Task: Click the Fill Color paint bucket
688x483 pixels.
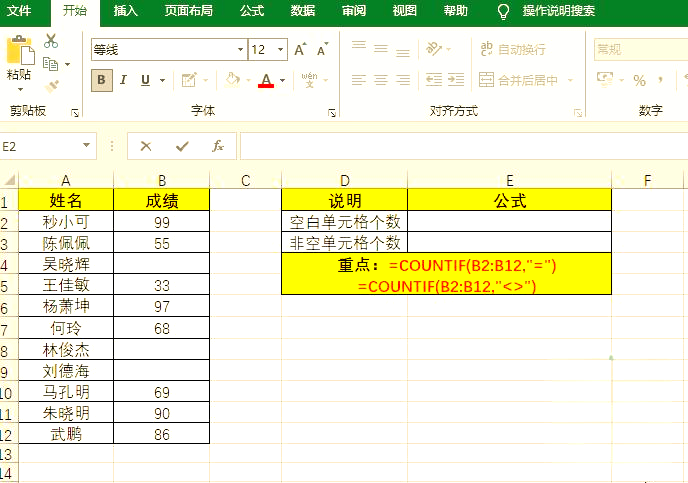Action: 233,80
